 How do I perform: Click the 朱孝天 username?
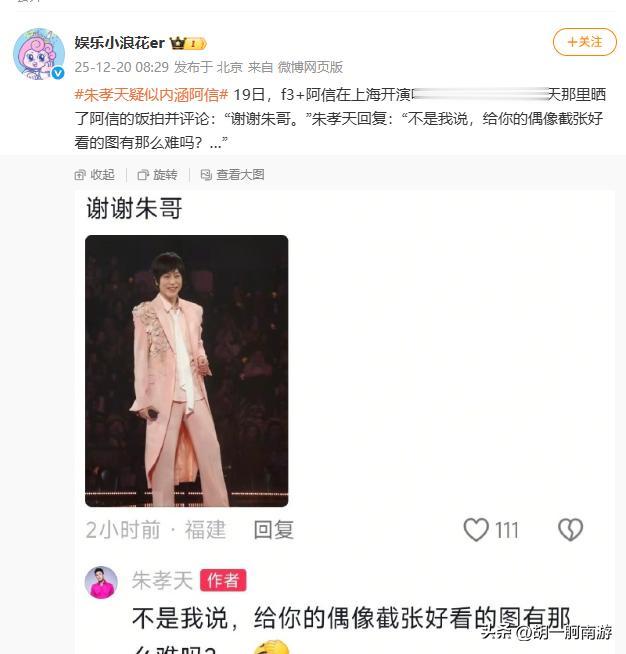coord(162,581)
